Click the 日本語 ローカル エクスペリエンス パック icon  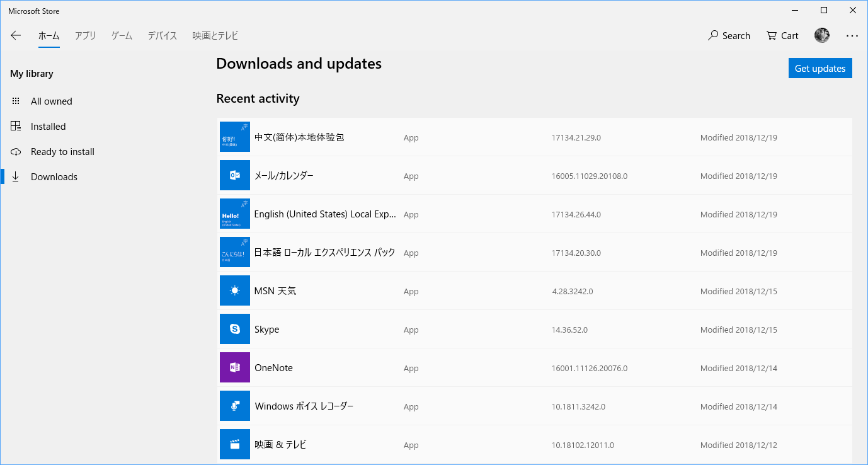[235, 252]
